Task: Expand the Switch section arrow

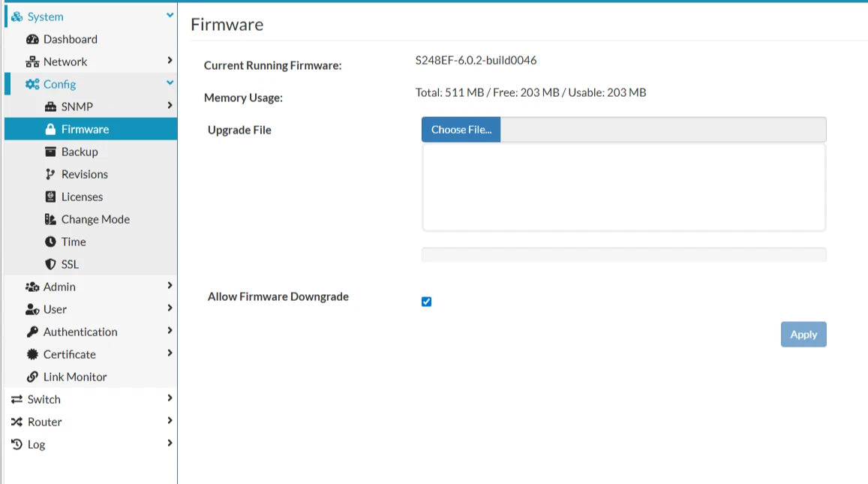Action: [x=170, y=398]
